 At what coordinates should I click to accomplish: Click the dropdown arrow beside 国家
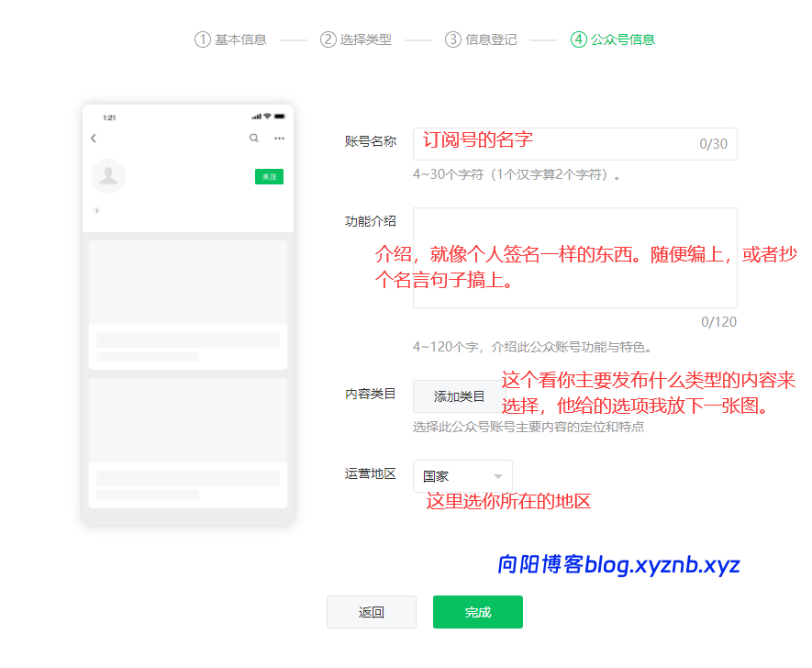coord(496,475)
